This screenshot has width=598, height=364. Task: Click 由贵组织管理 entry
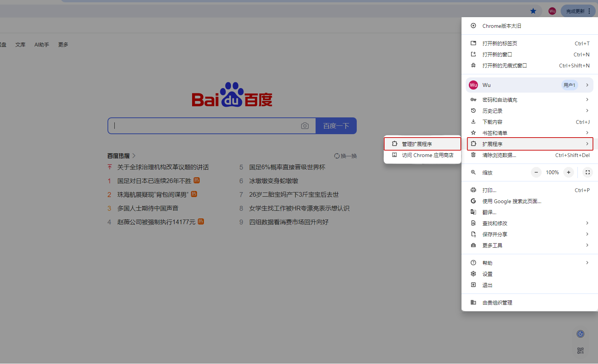click(530, 303)
